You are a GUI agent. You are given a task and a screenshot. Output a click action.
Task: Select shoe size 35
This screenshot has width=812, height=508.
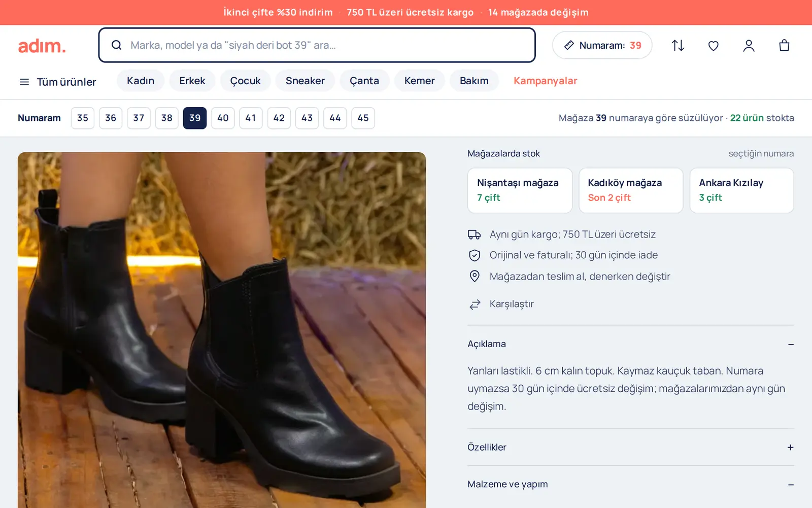click(x=83, y=118)
